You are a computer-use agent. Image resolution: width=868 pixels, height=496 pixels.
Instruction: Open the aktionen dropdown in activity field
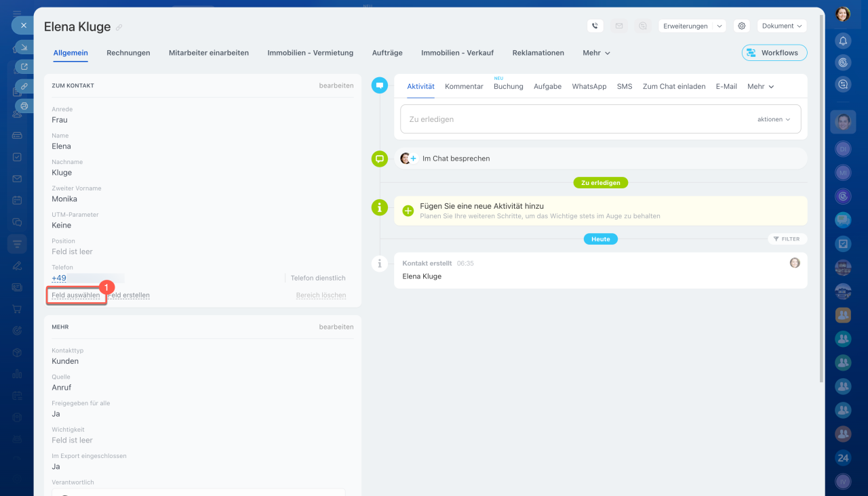tap(774, 119)
